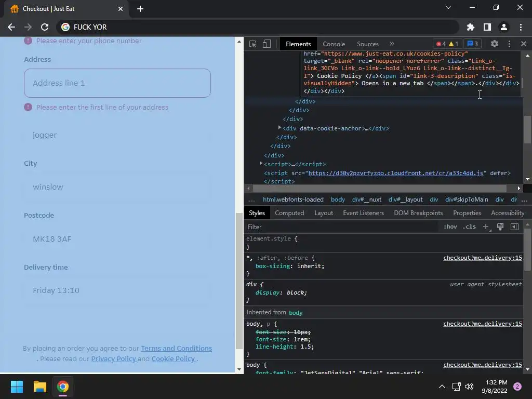Select the Styles tab
The height and width of the screenshot is (399, 532).
click(x=257, y=213)
